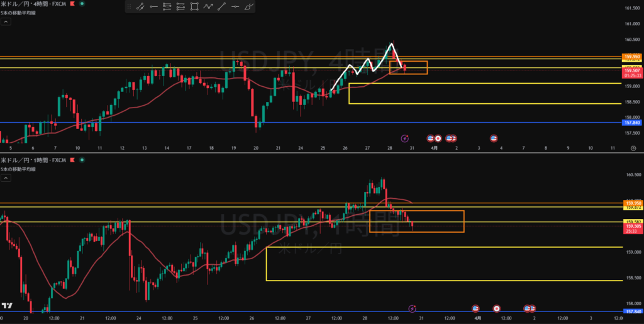Select the orange 159.950 price label on 1-hour chart
Image resolution: width=644 pixels, height=324 pixels.
coord(631,203)
